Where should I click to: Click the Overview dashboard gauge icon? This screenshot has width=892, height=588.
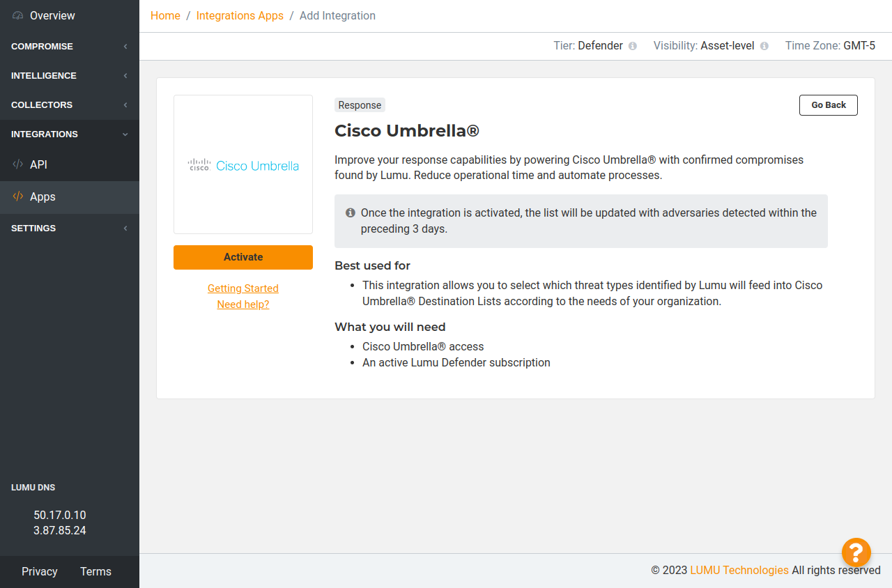18,15
